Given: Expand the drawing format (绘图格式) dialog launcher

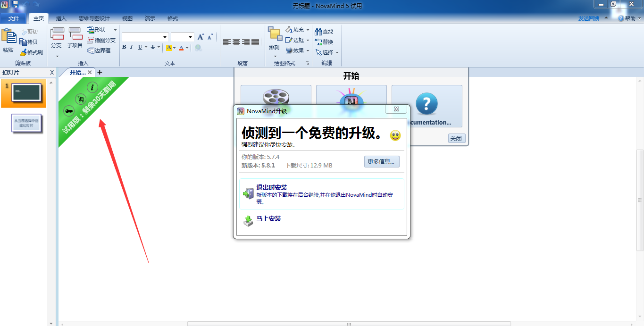Looking at the screenshot, I should [308, 63].
